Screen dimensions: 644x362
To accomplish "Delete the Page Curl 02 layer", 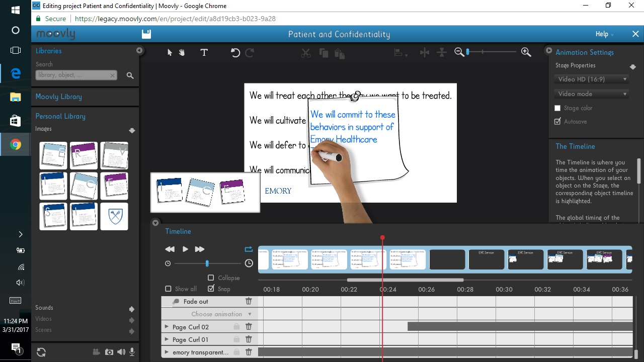I will [x=249, y=327].
